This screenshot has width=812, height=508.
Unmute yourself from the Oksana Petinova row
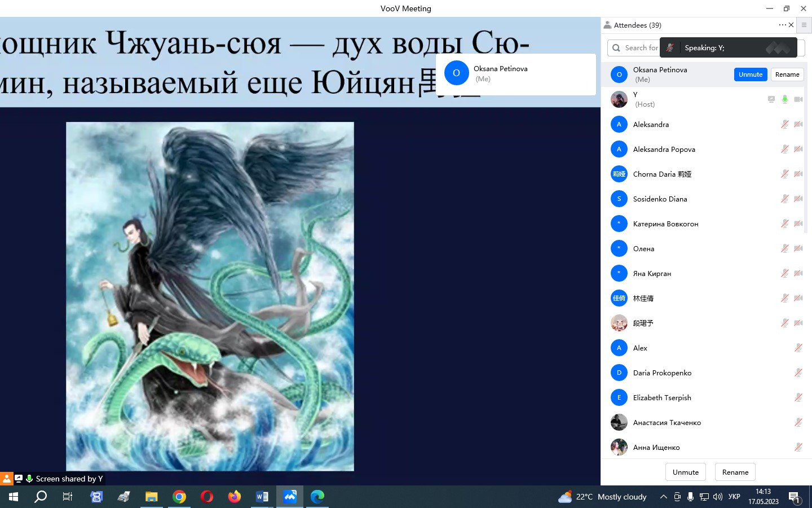coord(751,75)
